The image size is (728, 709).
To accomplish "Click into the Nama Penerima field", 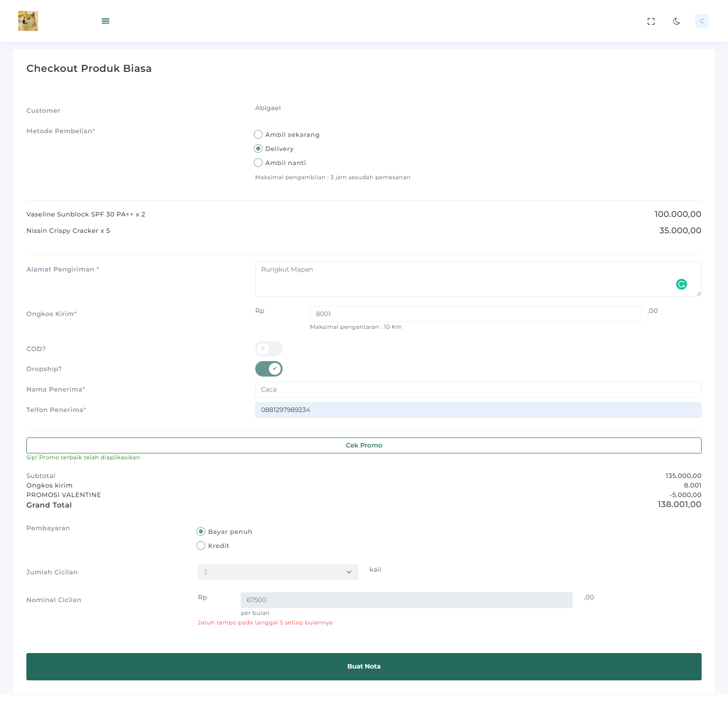I will coord(478,389).
